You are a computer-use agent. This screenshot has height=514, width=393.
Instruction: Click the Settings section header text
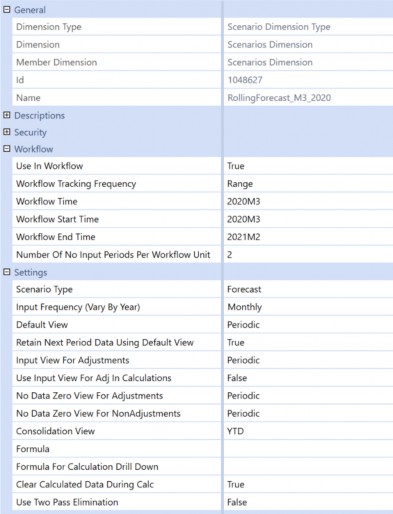pos(30,272)
